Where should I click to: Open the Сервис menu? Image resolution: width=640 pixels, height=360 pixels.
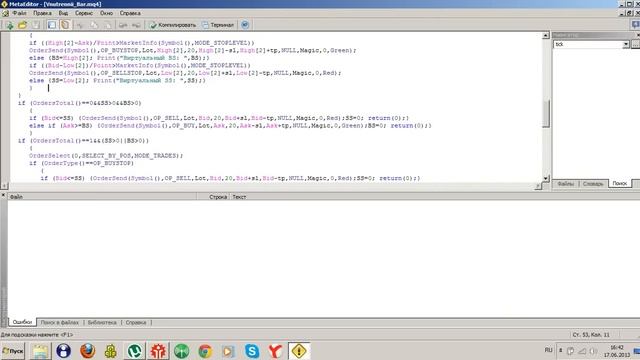click(84, 13)
